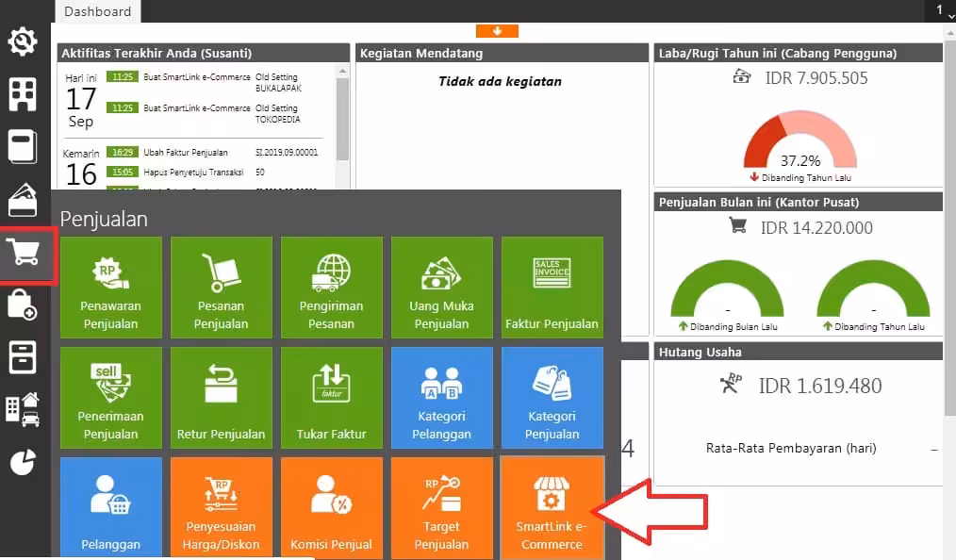Click SI.2019.09.00001 reference number
Viewport: 956px width, 560px height.
287,153
